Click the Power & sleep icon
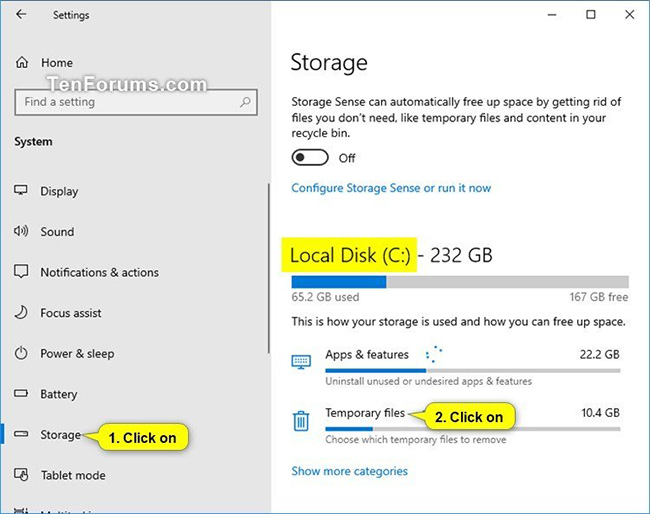650x514 pixels. [x=22, y=354]
